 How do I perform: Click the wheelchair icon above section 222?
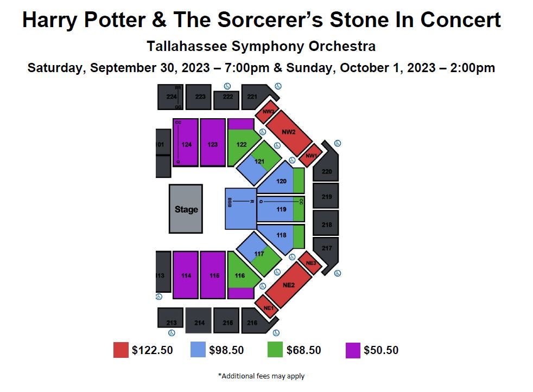[x=227, y=86]
